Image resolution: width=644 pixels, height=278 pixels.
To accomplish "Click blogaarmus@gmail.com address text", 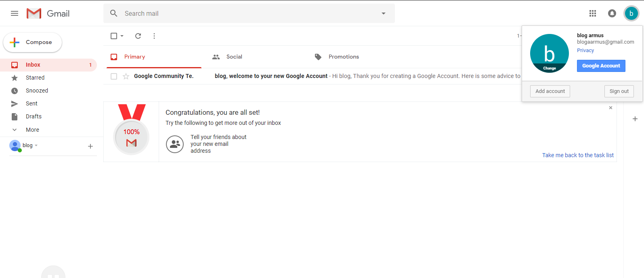I will [606, 42].
